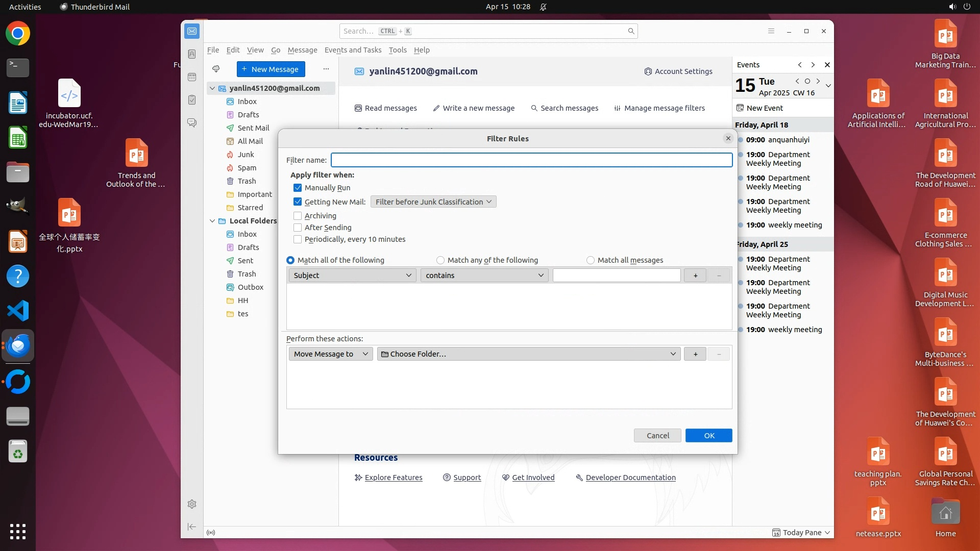Click the Get Messages cloud icon
Viewport: 980px width, 551px height.
point(216,69)
